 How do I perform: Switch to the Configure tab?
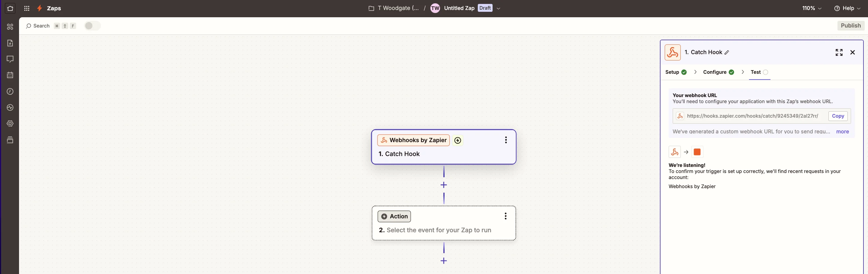(x=719, y=72)
